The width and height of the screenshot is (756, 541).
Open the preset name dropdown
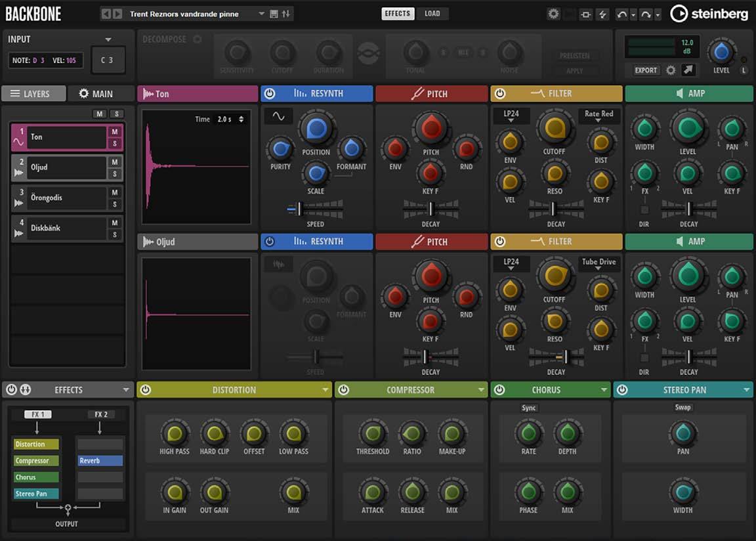tap(261, 14)
